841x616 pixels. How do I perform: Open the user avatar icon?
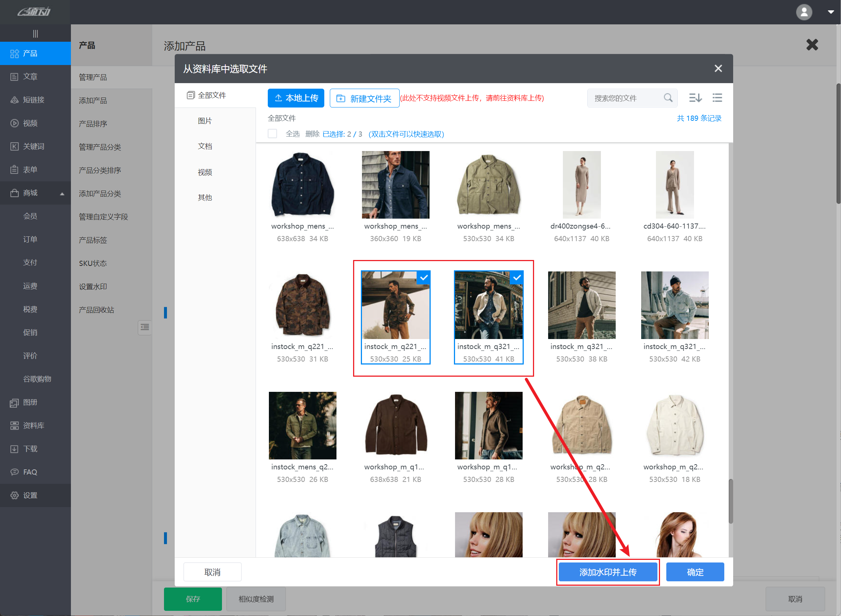point(804,12)
